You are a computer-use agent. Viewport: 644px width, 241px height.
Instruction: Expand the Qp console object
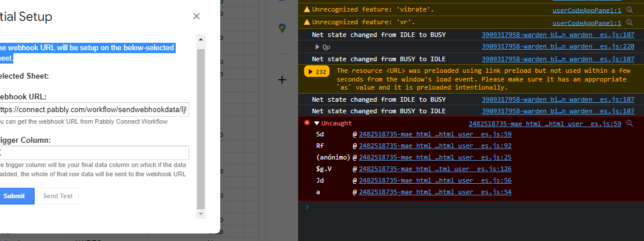317,47
